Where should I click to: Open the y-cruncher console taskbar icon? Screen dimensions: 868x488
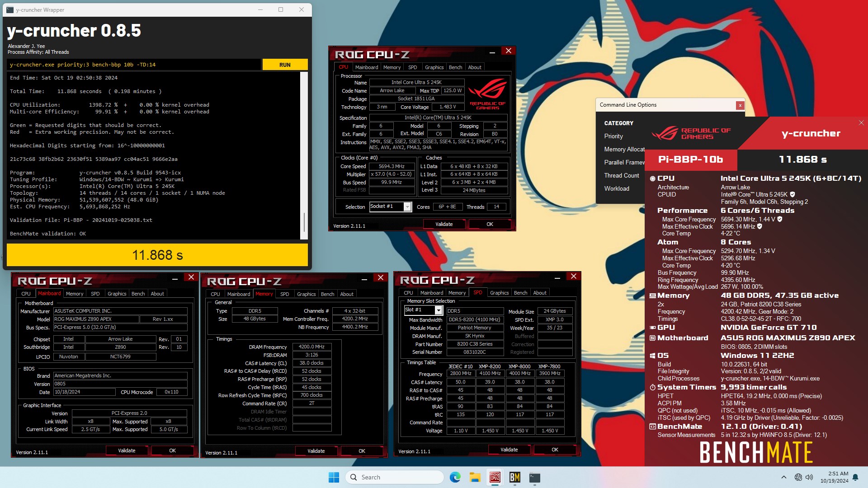[534, 477]
